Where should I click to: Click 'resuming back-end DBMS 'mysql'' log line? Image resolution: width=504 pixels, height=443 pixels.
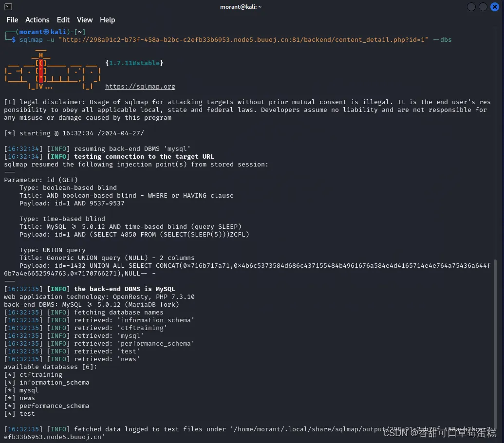pos(97,149)
